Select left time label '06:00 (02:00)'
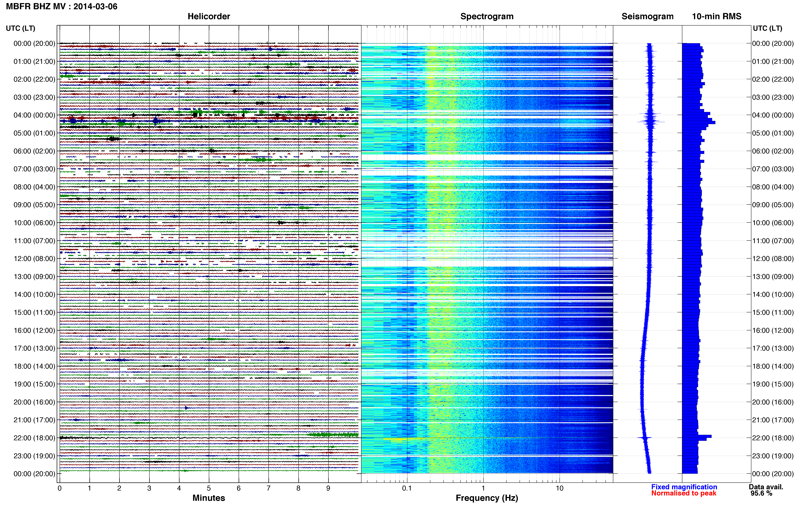This screenshot has height=508, width=812. tap(34, 151)
